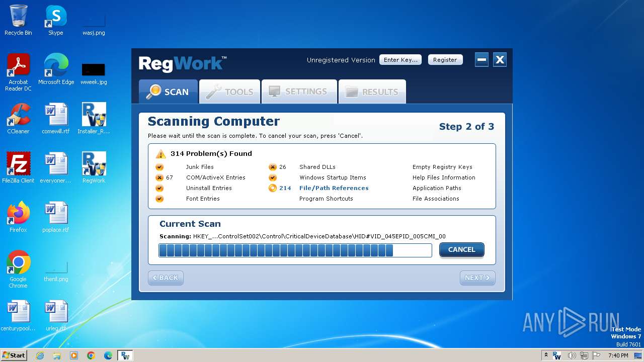Click the 314 Problem(s) Found heading
644x362 pixels.
click(x=211, y=154)
